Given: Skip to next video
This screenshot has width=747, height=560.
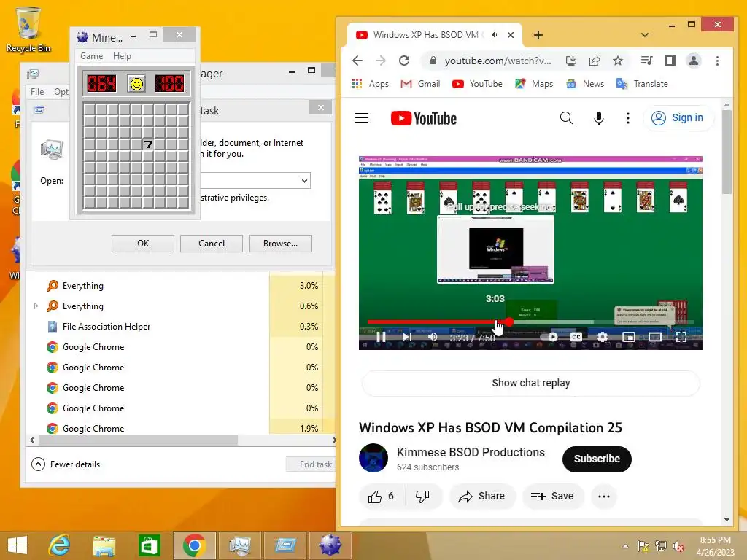Looking at the screenshot, I should (x=406, y=337).
